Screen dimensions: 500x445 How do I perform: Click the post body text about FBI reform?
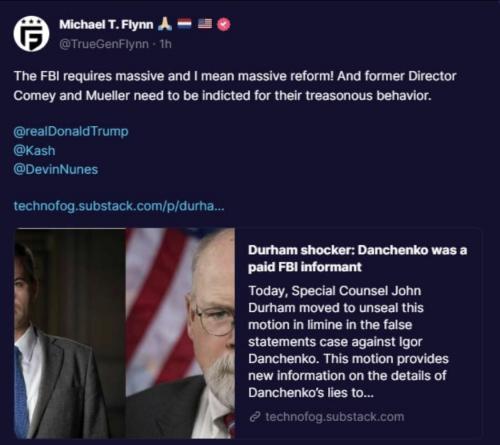click(x=235, y=86)
